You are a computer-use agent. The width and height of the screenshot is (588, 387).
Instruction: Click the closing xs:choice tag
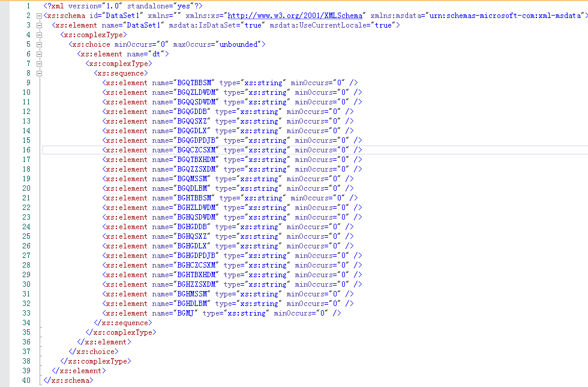[94, 352]
